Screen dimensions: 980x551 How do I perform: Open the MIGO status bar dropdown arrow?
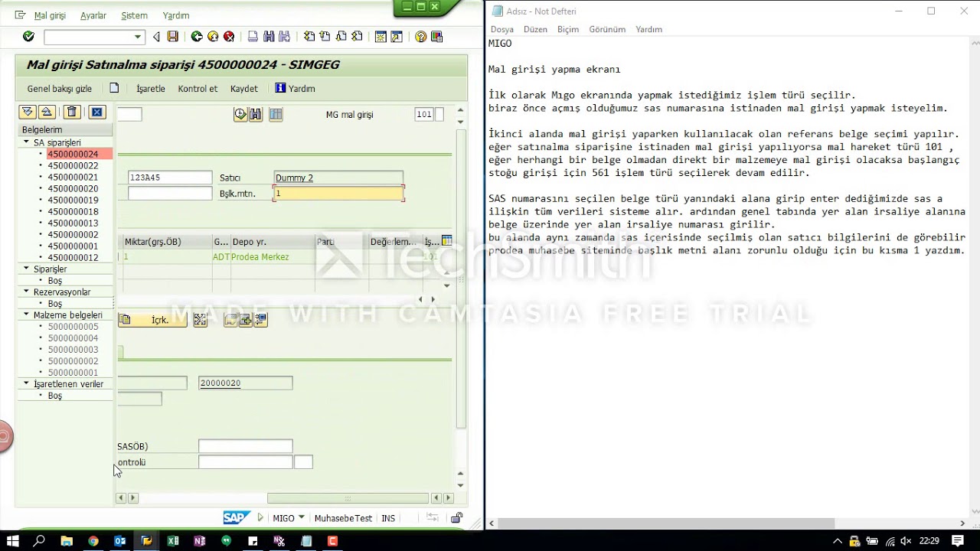click(x=301, y=518)
